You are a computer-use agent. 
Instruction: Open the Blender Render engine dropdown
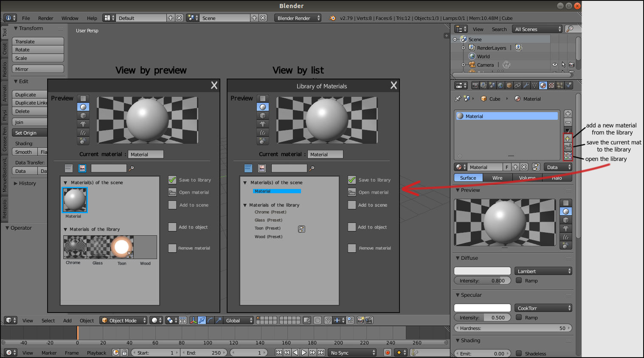click(x=298, y=18)
